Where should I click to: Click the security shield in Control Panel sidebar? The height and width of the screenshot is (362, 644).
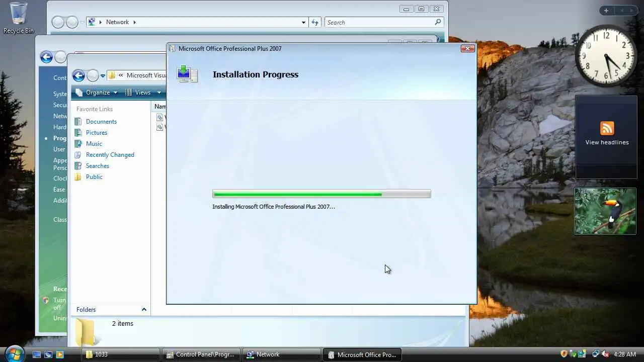click(x=46, y=300)
